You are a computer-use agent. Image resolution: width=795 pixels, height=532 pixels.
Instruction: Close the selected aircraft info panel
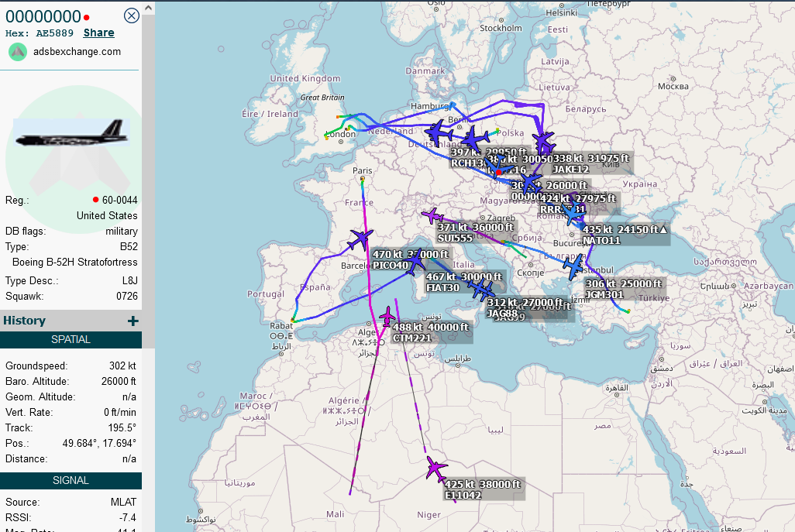(131, 15)
